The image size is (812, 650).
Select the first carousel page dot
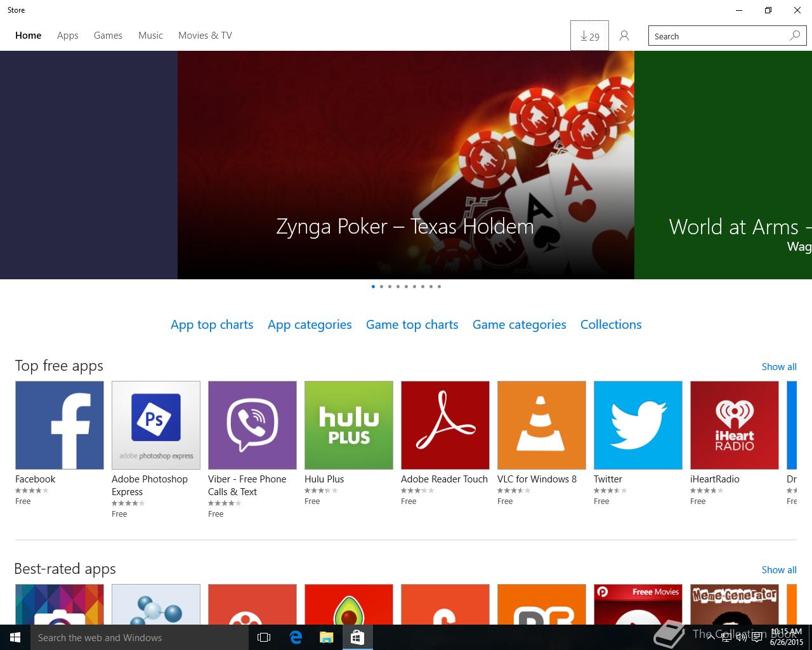tap(373, 286)
